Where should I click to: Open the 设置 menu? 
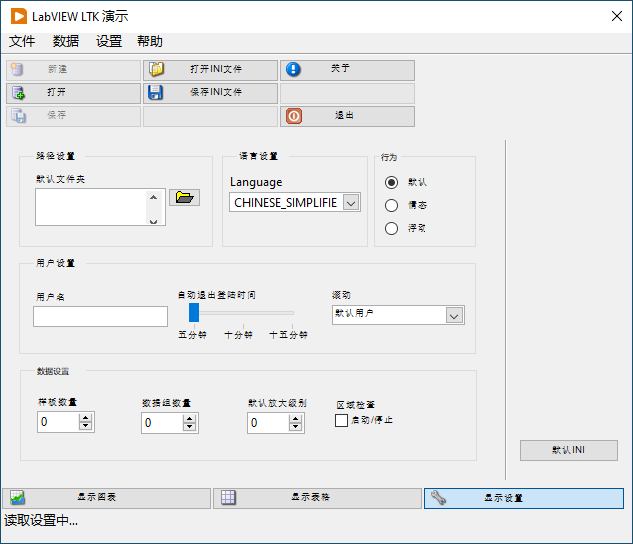[109, 41]
